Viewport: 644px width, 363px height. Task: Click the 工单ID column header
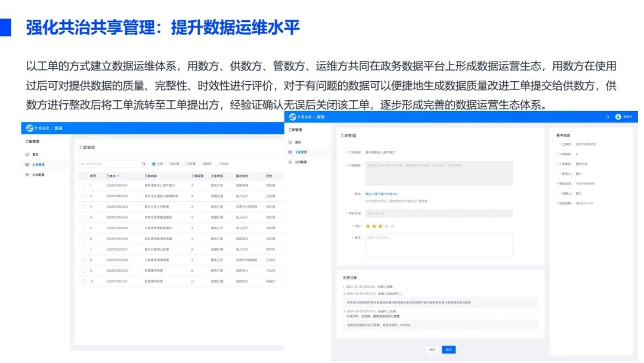pyautogui.click(x=111, y=176)
